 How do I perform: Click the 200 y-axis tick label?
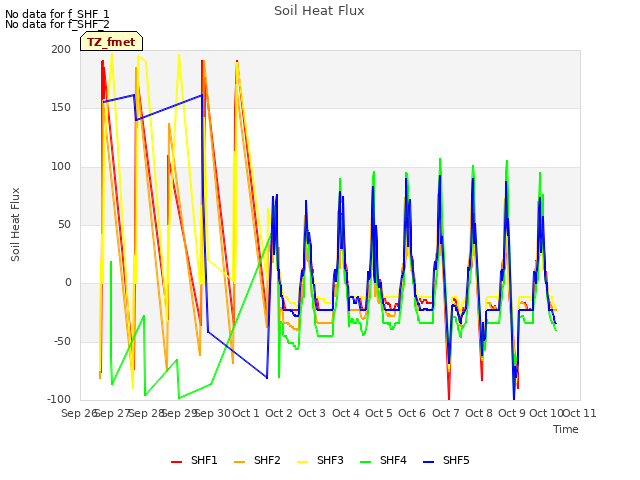[61, 49]
